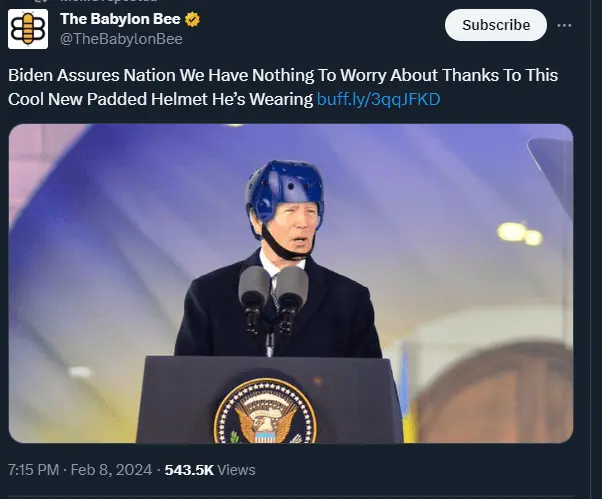
Task: Click the word Views beside the count
Action: click(236, 469)
